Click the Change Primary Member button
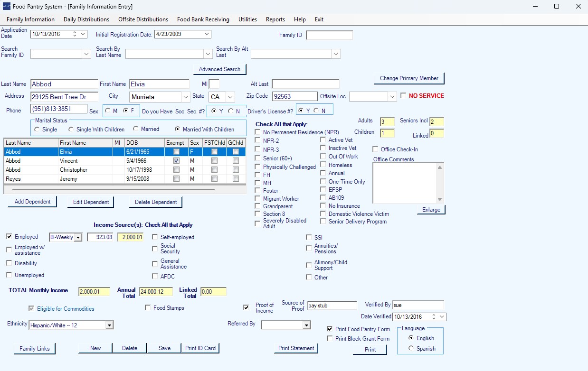The width and height of the screenshot is (588, 371). pyautogui.click(x=409, y=78)
